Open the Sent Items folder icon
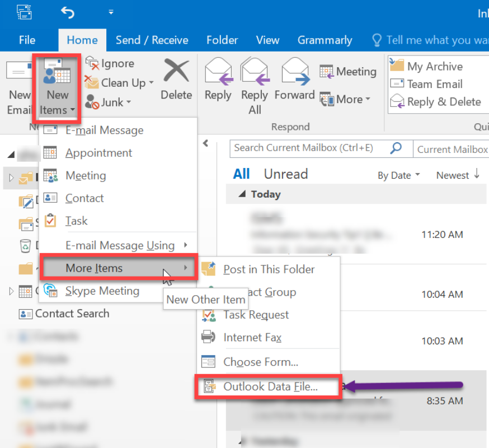The height and width of the screenshot is (448, 489). [x=26, y=223]
